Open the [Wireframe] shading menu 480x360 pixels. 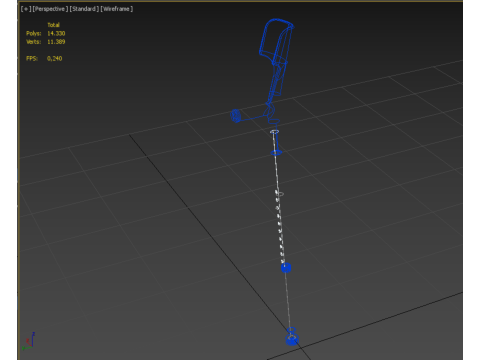117,9
